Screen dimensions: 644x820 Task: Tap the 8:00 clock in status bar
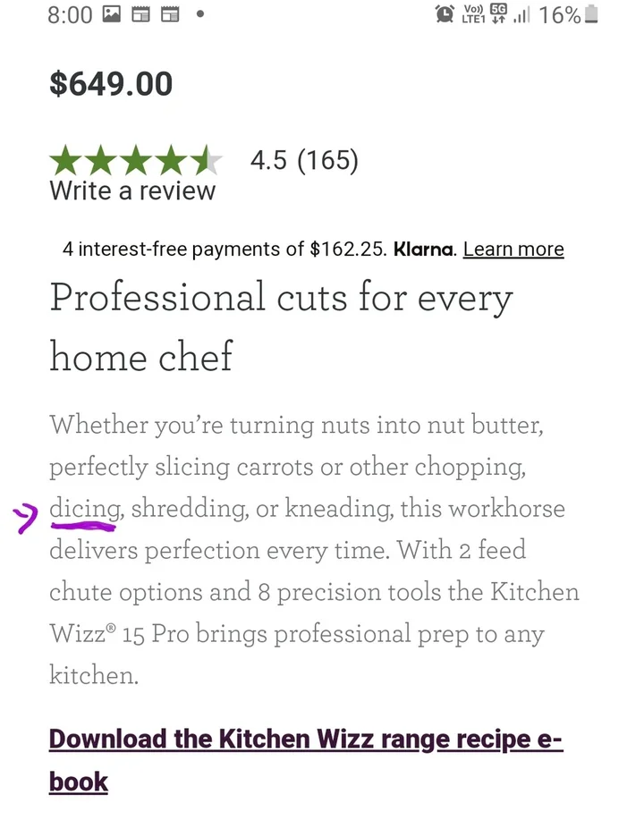70,14
